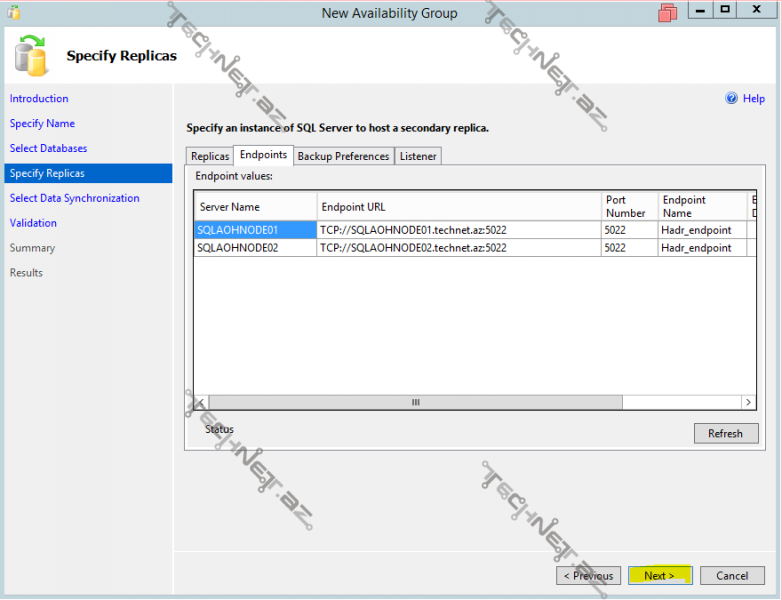Open the Help link

click(x=753, y=98)
